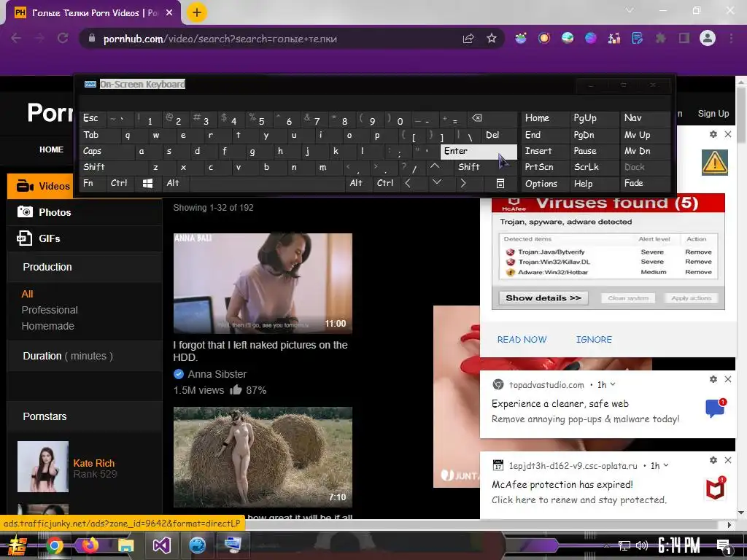The image size is (747, 560).
Task: Tap the right arrow key on the On-Screen Keyboard
Action: 463,183
